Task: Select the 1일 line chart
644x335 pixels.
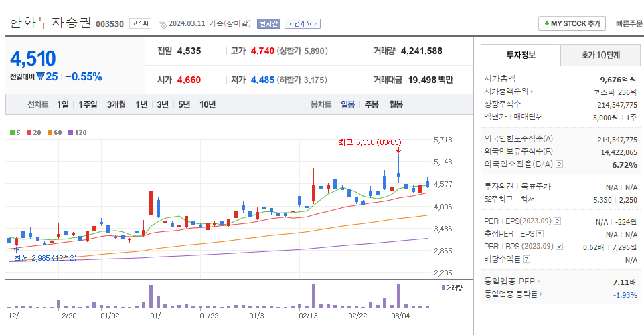Action: 63,104
